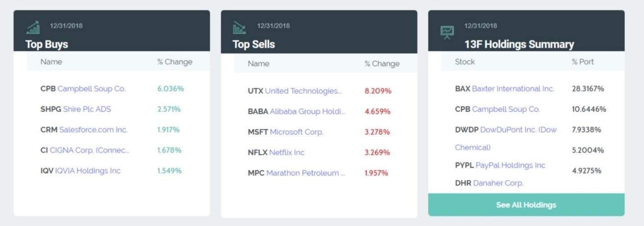The width and height of the screenshot is (644, 226).
Task: Open the Campbell Soup Co. link in Top Buys
Action: click(x=91, y=89)
